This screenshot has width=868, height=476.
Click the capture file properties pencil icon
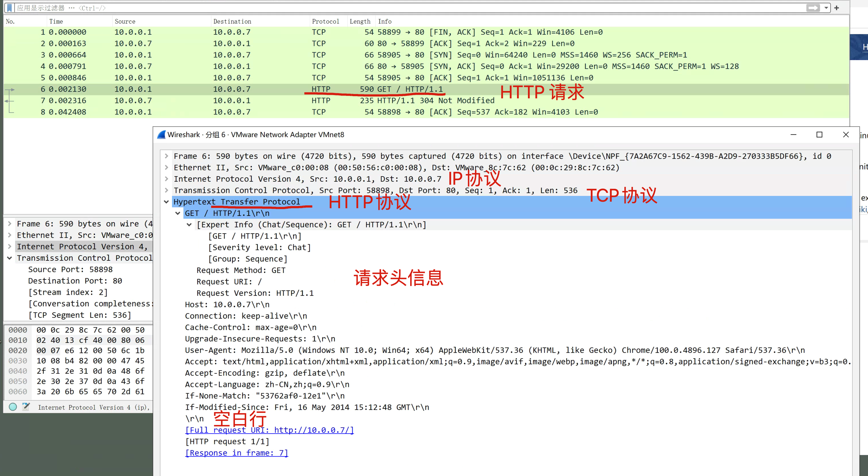tap(26, 407)
